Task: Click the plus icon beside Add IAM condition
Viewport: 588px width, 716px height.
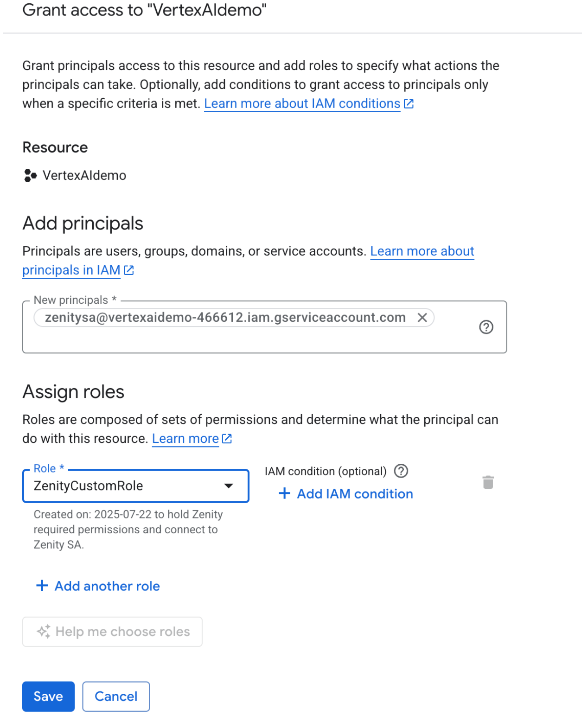Action: 284,493
